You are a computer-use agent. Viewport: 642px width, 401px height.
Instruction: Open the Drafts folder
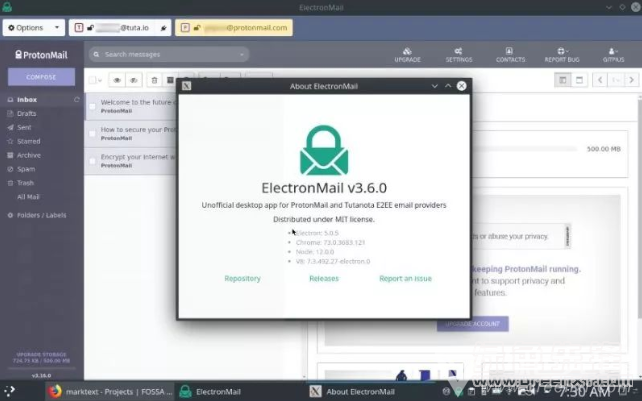[x=26, y=113]
